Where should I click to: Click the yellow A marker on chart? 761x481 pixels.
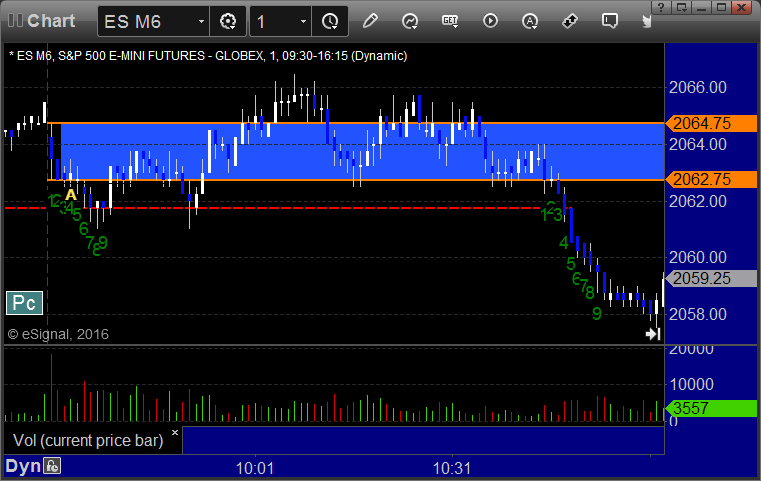tap(71, 195)
